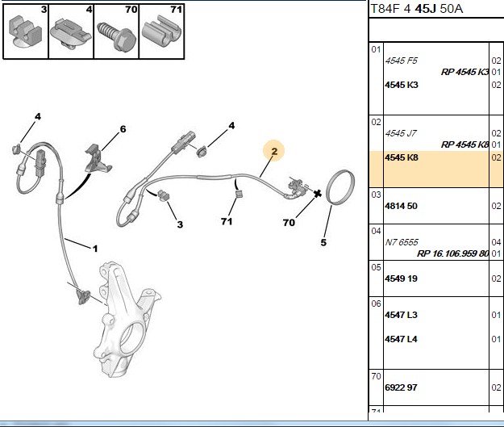Click highlighted callout number 2 in diagram
Image resolution: width=504 pixels, height=427 pixels.
click(x=274, y=151)
